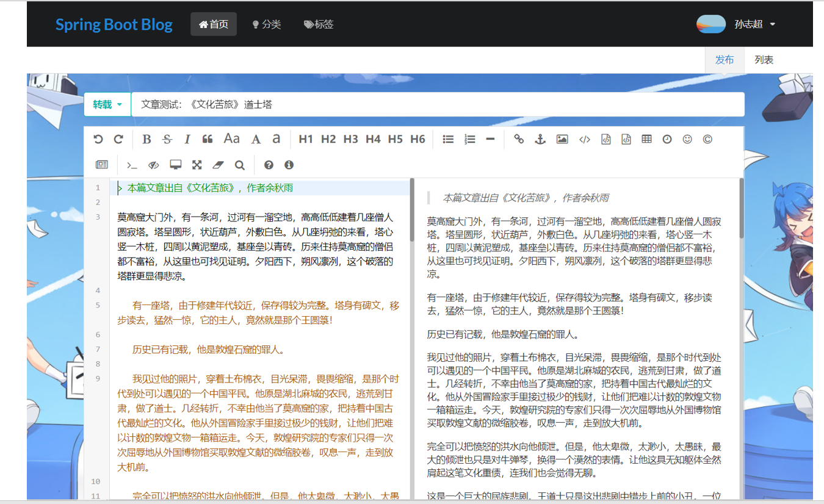
Task: Click preview blockquote '本篇文章出自《文化苦旅》，作者余秋雨'
Action: click(x=526, y=198)
